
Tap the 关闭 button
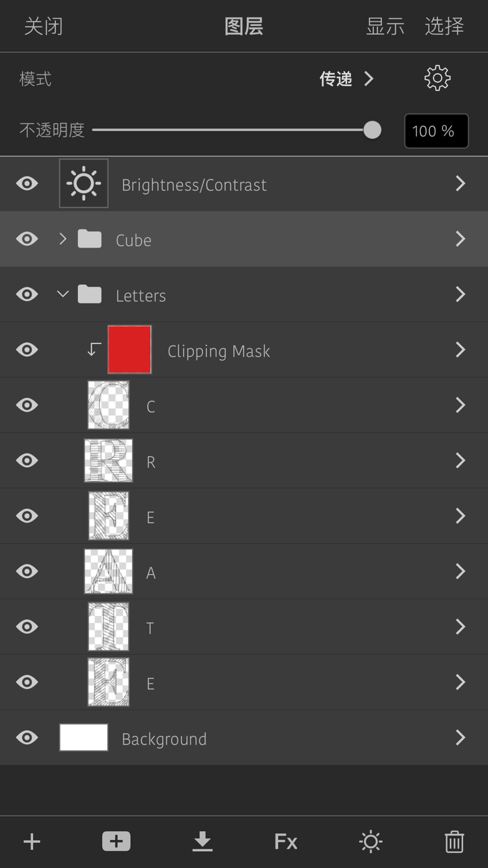44,26
